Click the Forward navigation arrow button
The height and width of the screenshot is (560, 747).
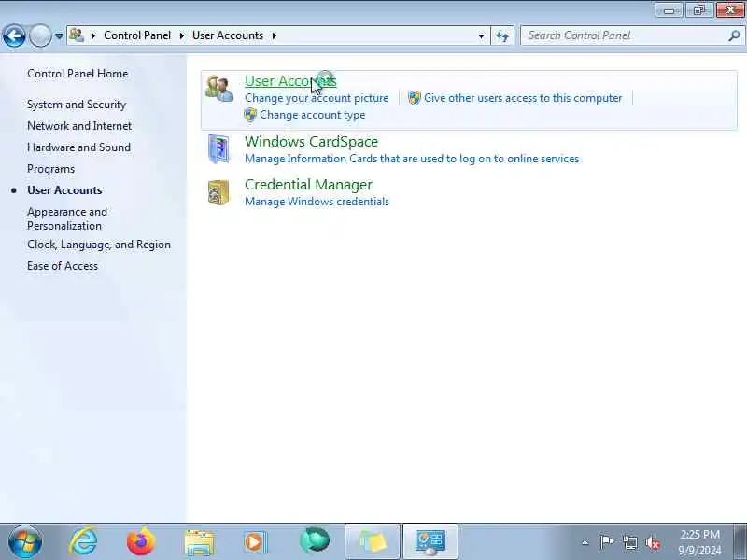[40, 35]
